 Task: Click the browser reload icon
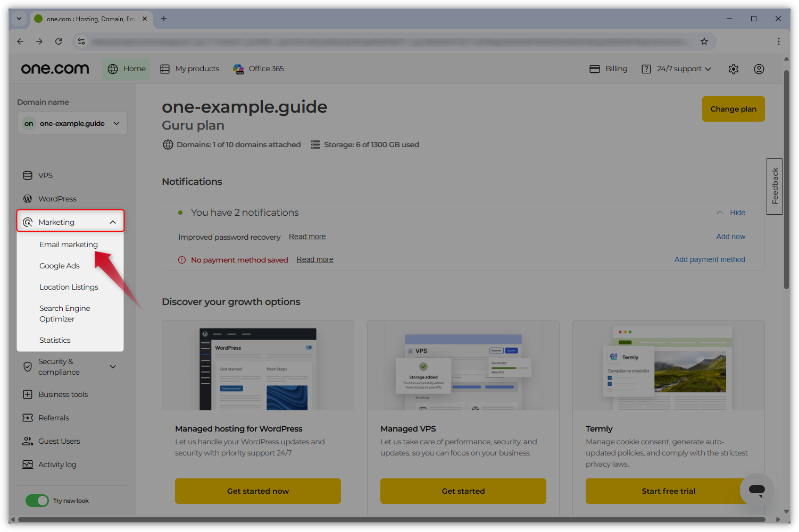point(59,41)
